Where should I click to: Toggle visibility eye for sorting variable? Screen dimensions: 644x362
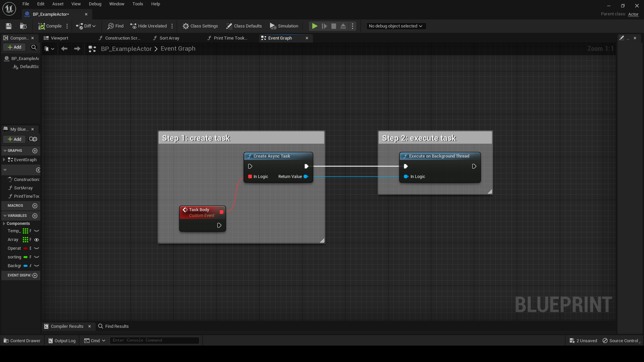[x=37, y=257]
